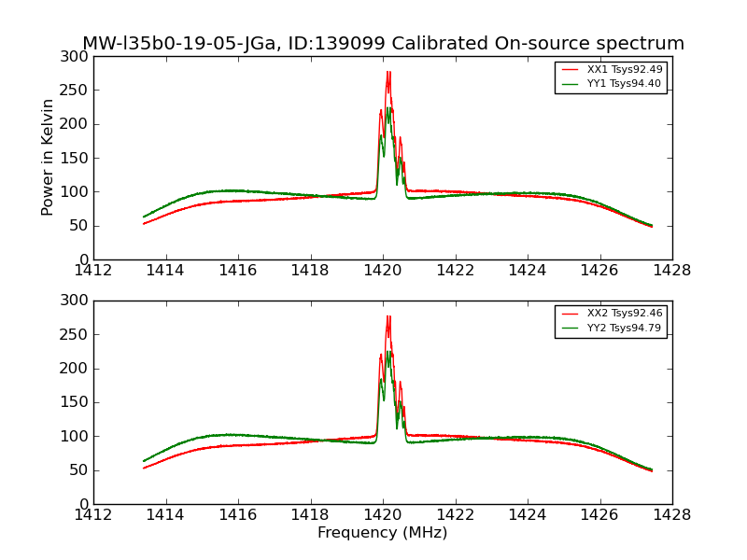Viewport: 747px width, 560px height.
Task: Click the red line sample beside XX1
Action: coord(570,69)
